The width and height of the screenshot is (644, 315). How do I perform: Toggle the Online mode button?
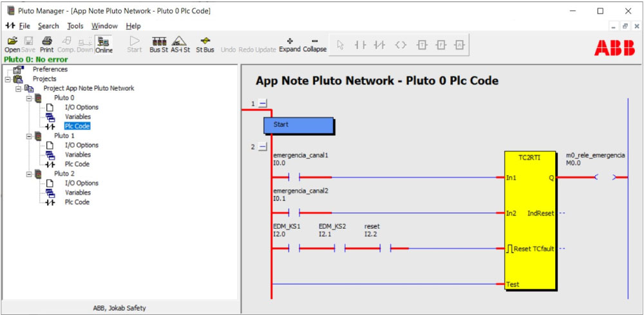[x=104, y=44]
